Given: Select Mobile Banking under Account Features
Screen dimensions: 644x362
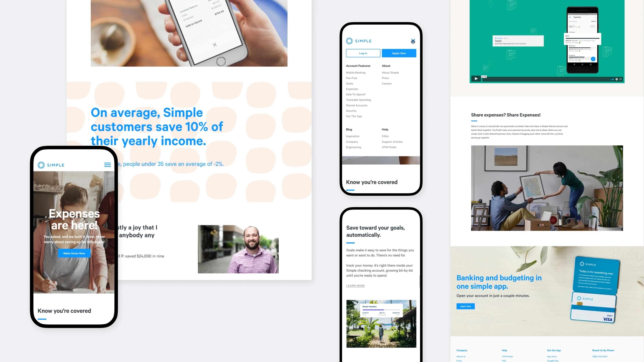Looking at the screenshot, I should point(356,73).
